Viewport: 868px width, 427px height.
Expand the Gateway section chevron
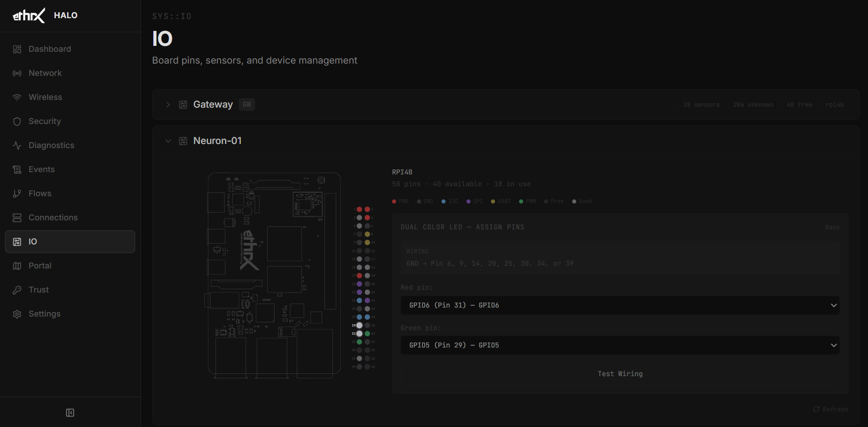click(x=168, y=104)
